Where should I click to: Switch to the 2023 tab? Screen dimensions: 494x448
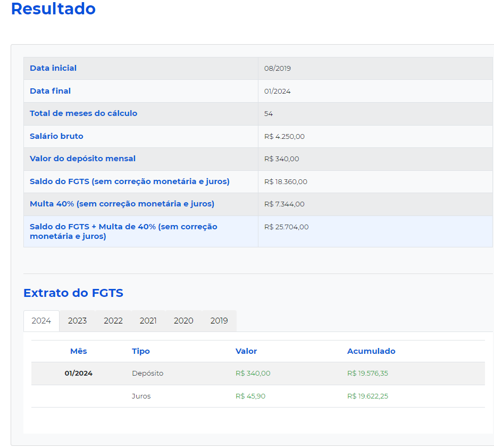tap(77, 321)
